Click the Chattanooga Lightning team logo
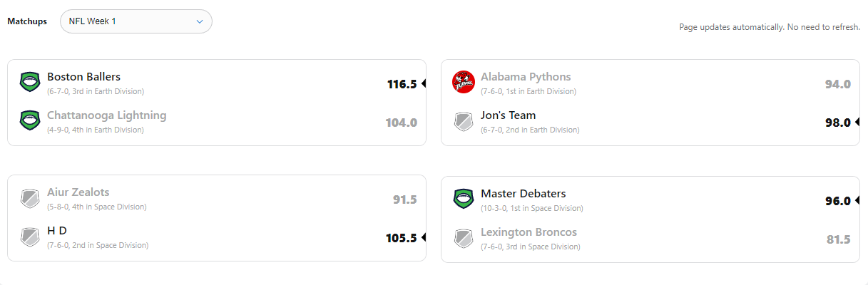Viewport: 868px width, 285px height. [29, 120]
